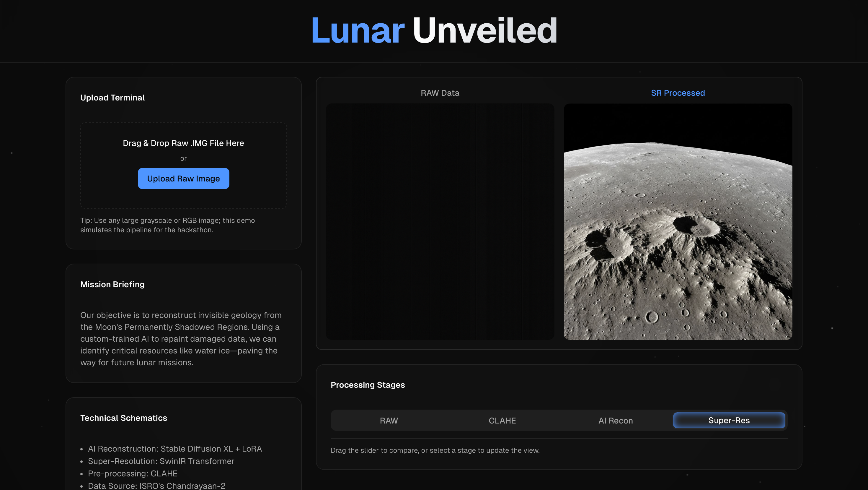This screenshot has height=490, width=868.
Task: Click the RAW Data label
Action: pyautogui.click(x=440, y=93)
